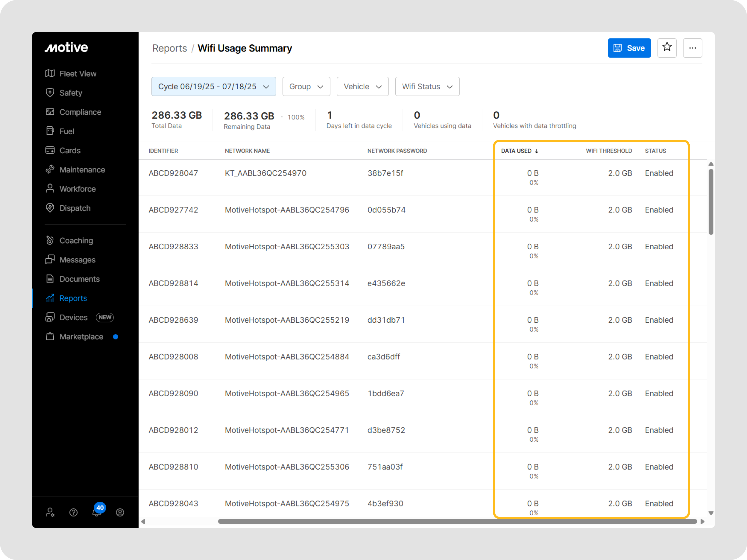This screenshot has height=560, width=747.
Task: Select the ABCD928047 identifier row
Action: (x=173, y=173)
